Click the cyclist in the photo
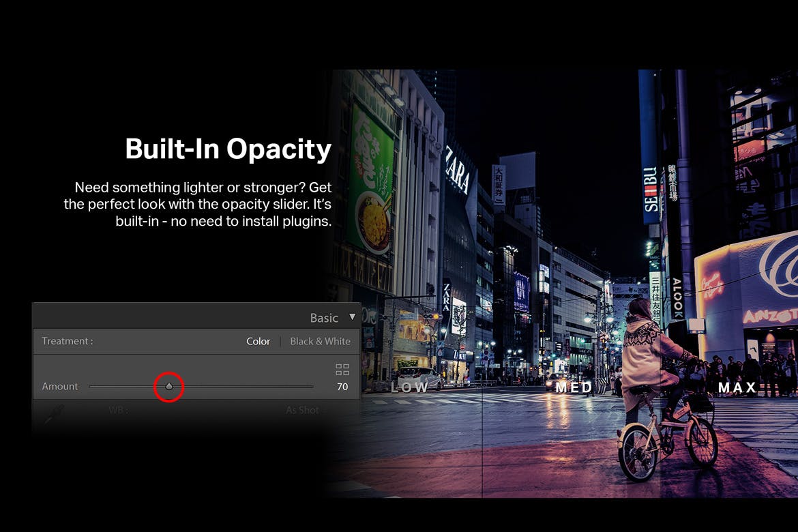Viewport: 798px width, 532px height. tap(655, 382)
